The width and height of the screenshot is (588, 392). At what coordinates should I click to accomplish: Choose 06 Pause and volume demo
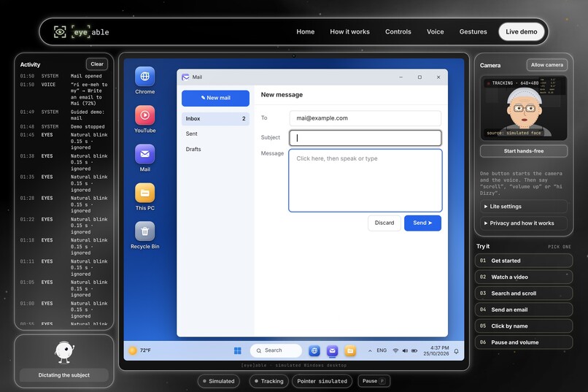click(524, 342)
